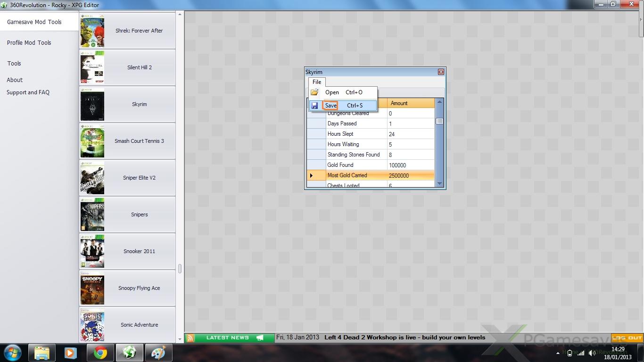Viewport: 644px width, 362px height.
Task: Select the Skyrim game from the list
Action: (139, 104)
